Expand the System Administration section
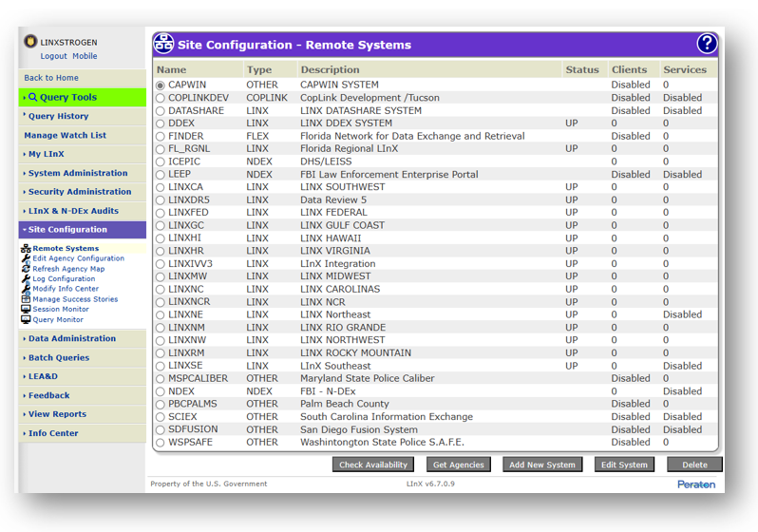 77,173
